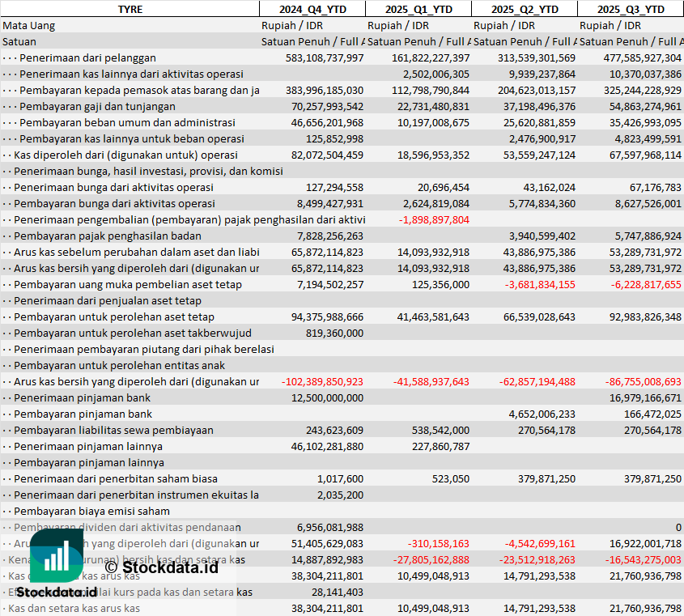Click the Mata Uang row label
684x616 pixels.
[29, 25]
